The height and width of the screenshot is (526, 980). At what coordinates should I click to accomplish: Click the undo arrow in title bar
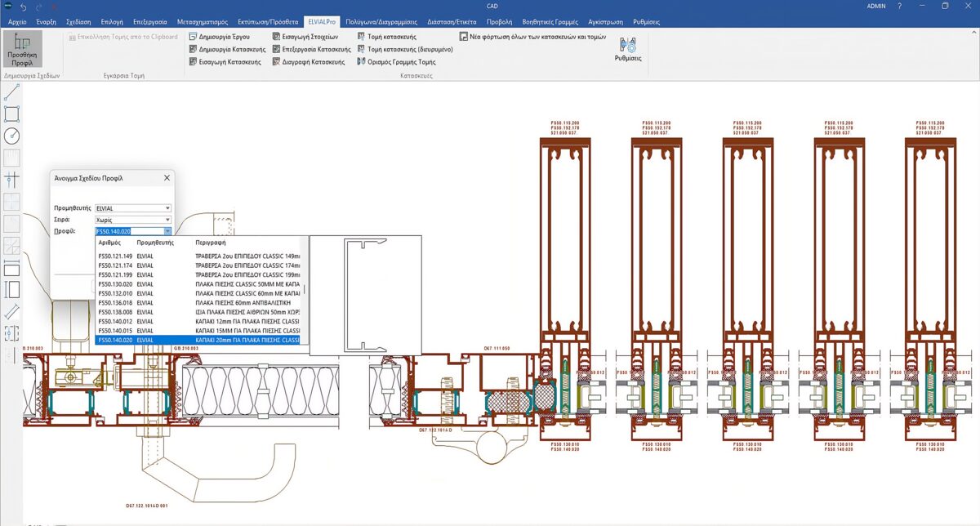[23, 7]
